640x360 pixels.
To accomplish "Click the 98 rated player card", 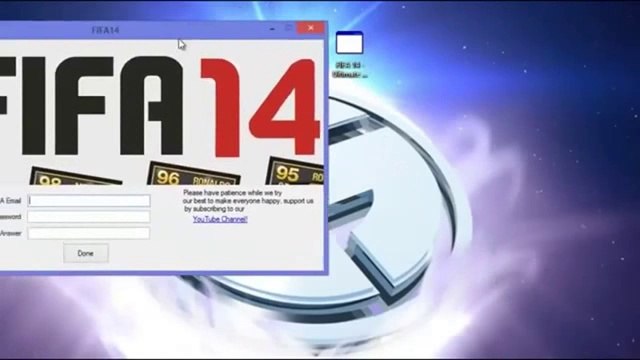I will click(x=76, y=176).
